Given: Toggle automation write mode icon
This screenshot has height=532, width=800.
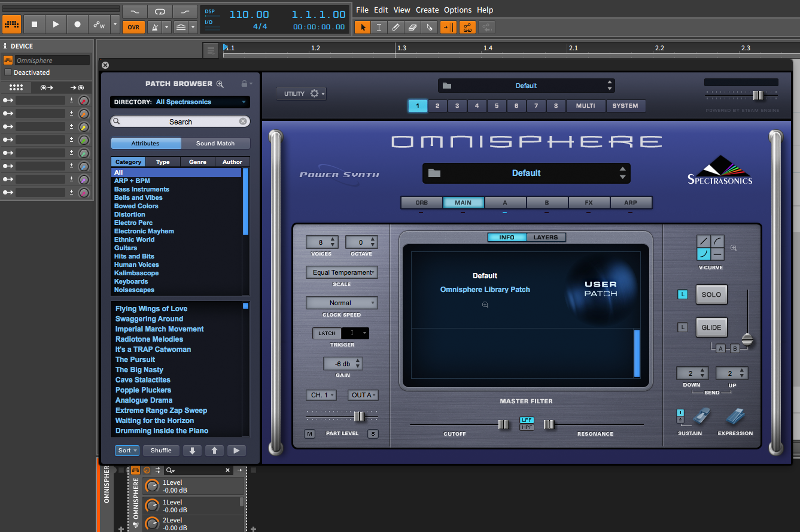Looking at the screenshot, I should click(x=99, y=25).
